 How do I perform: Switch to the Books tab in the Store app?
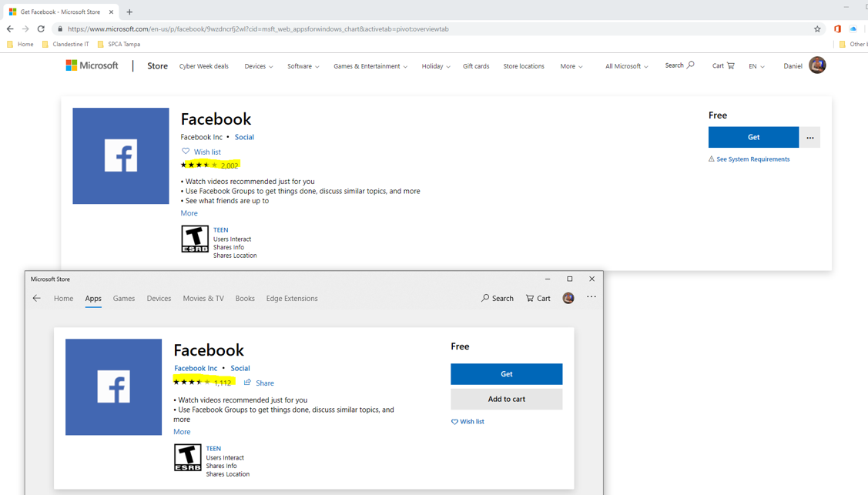pos(245,298)
